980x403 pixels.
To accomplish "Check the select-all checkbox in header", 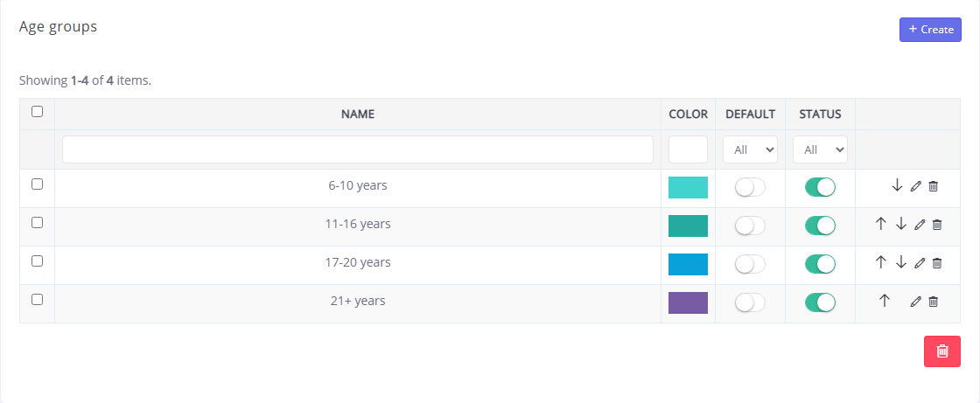I will (37, 112).
